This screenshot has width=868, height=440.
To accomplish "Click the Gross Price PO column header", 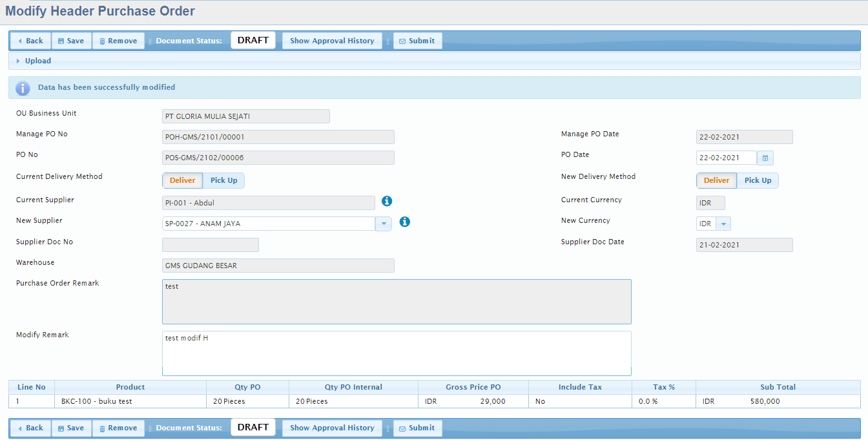I will 473,387.
